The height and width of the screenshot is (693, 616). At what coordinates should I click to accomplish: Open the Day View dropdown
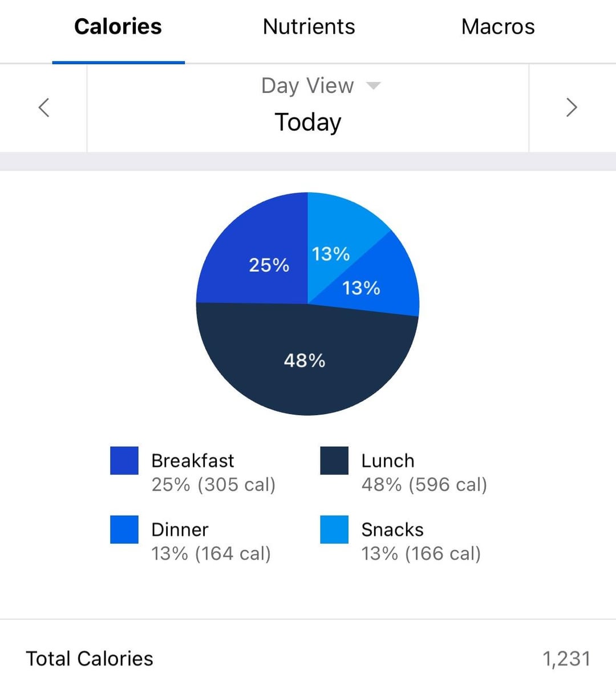(x=308, y=86)
